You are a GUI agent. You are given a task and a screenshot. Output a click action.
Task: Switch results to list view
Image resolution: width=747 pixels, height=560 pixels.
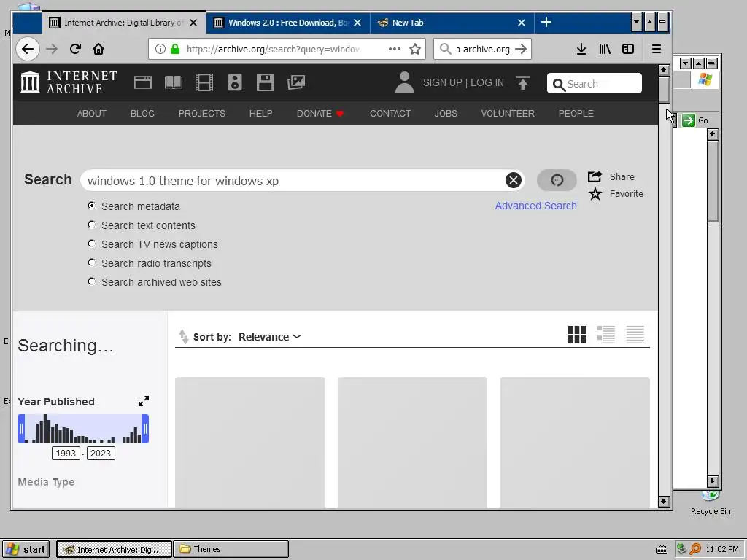coord(606,335)
